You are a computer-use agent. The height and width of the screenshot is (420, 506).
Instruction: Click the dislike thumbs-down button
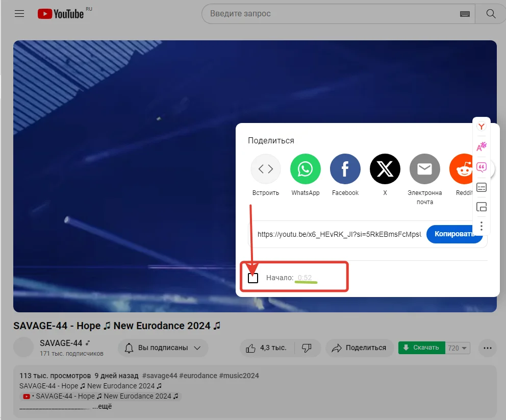pos(307,348)
